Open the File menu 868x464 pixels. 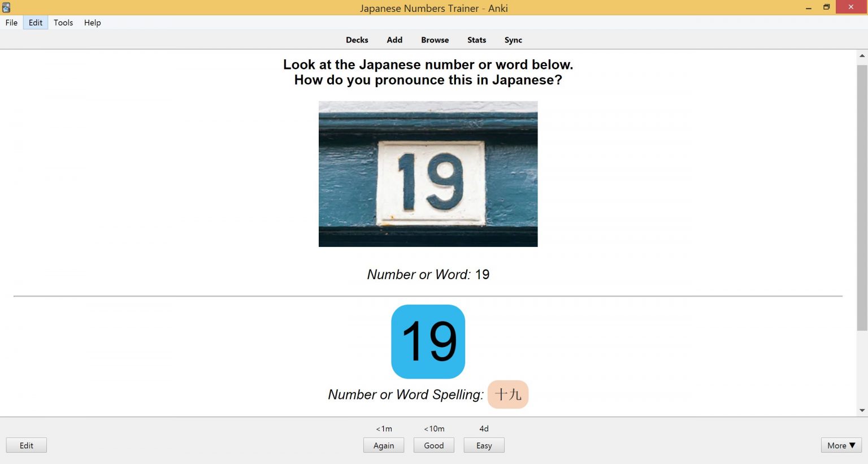click(11, 23)
